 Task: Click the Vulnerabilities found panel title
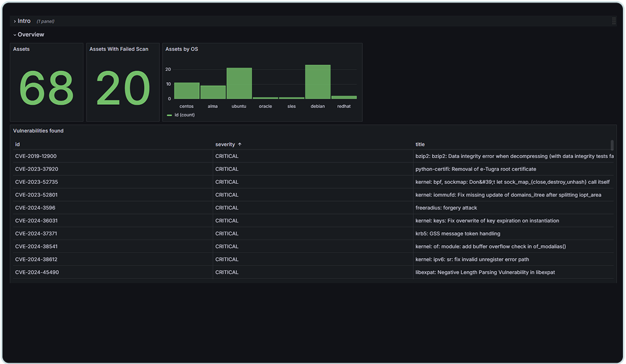(x=38, y=131)
